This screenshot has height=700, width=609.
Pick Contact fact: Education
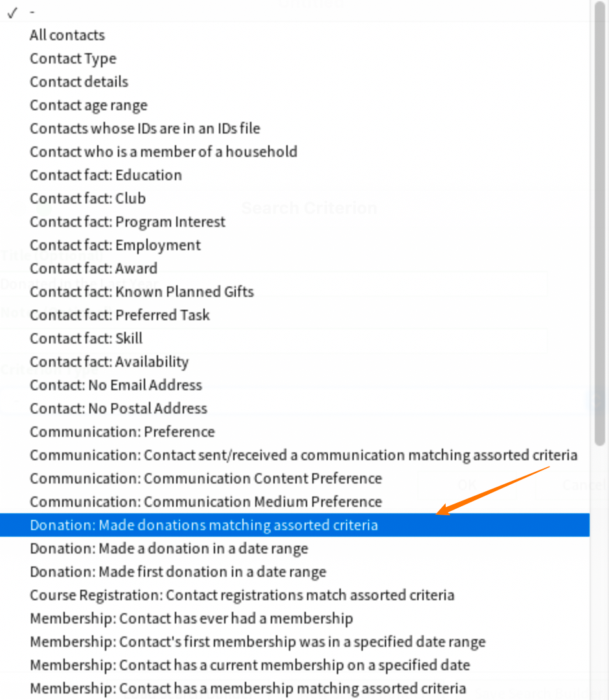click(295, 175)
